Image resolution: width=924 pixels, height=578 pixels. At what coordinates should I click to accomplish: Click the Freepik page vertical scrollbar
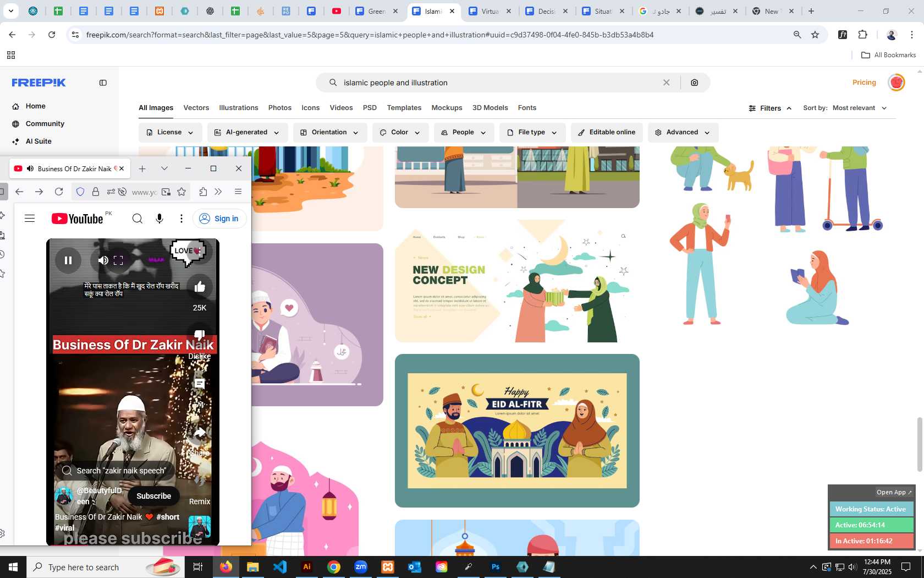(x=919, y=444)
